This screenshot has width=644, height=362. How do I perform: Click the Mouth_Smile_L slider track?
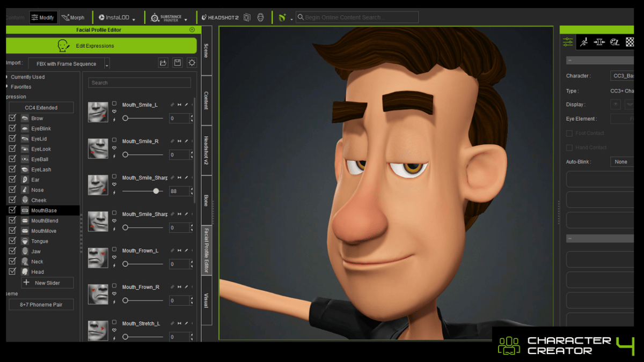pyautogui.click(x=143, y=118)
